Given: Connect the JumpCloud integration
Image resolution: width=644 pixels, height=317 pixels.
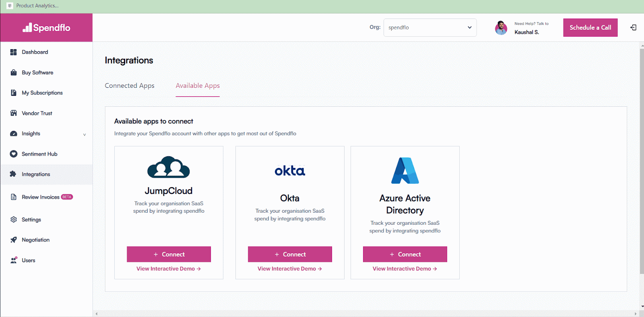Looking at the screenshot, I should point(169,254).
